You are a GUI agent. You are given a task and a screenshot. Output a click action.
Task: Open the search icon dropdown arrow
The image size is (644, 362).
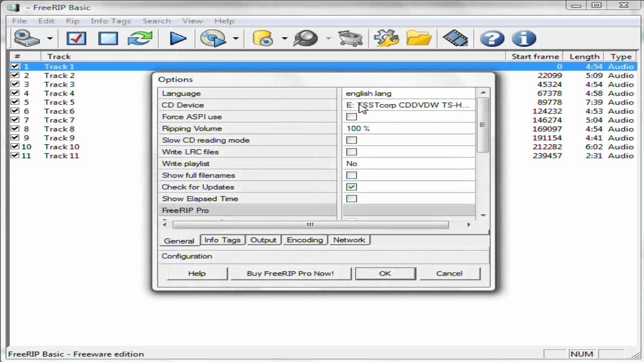click(x=328, y=39)
